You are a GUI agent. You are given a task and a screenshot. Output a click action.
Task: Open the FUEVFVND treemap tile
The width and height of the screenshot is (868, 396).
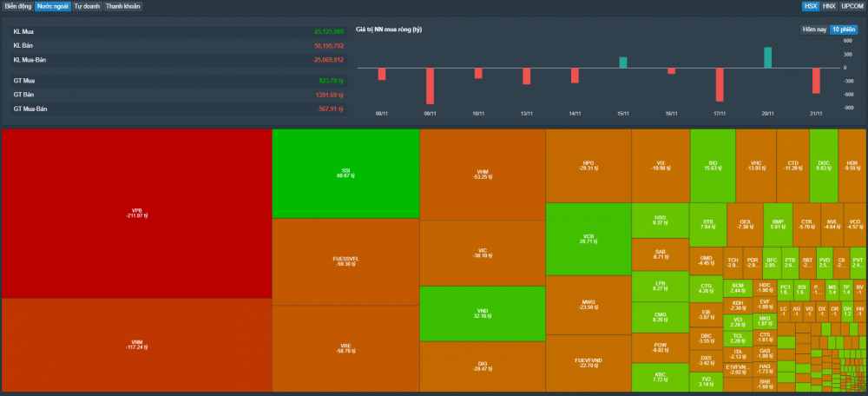tap(589, 363)
